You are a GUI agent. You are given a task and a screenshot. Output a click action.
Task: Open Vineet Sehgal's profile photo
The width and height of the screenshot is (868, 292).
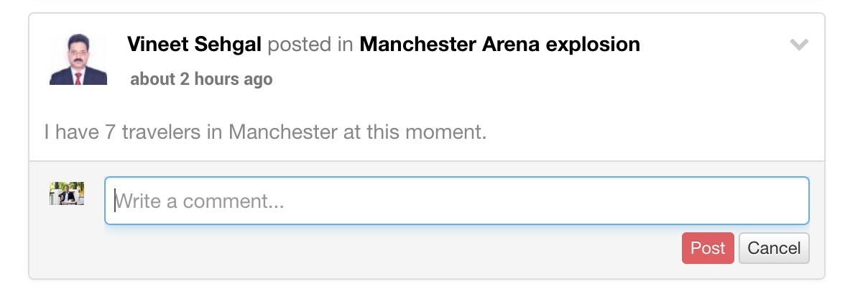click(x=78, y=59)
